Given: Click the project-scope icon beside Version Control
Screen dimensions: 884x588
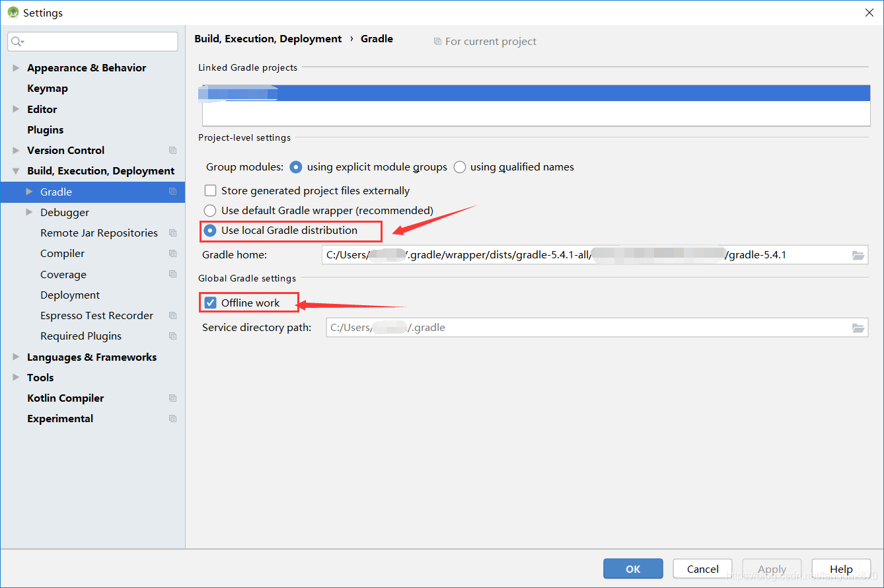Looking at the screenshot, I should [x=173, y=151].
